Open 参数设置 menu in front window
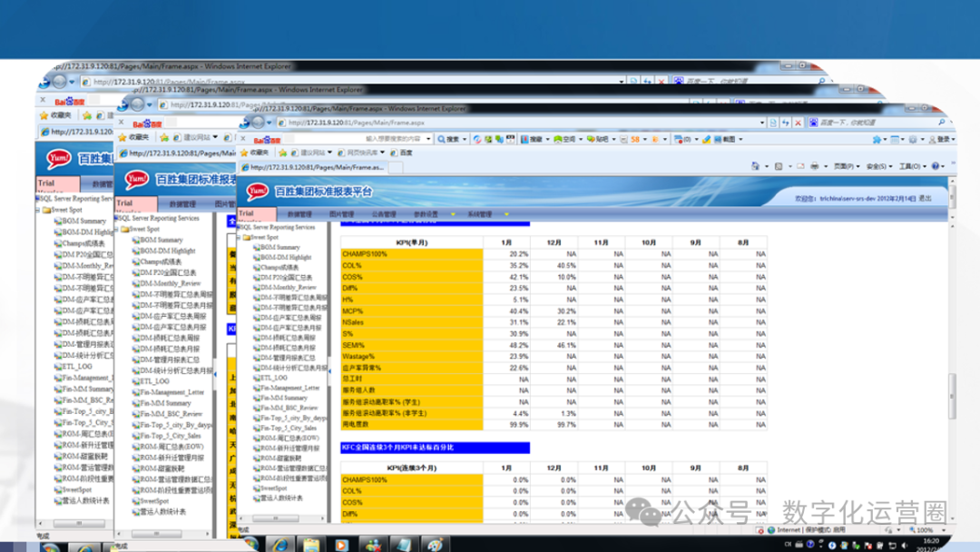This screenshot has width=980, height=552. point(426,214)
